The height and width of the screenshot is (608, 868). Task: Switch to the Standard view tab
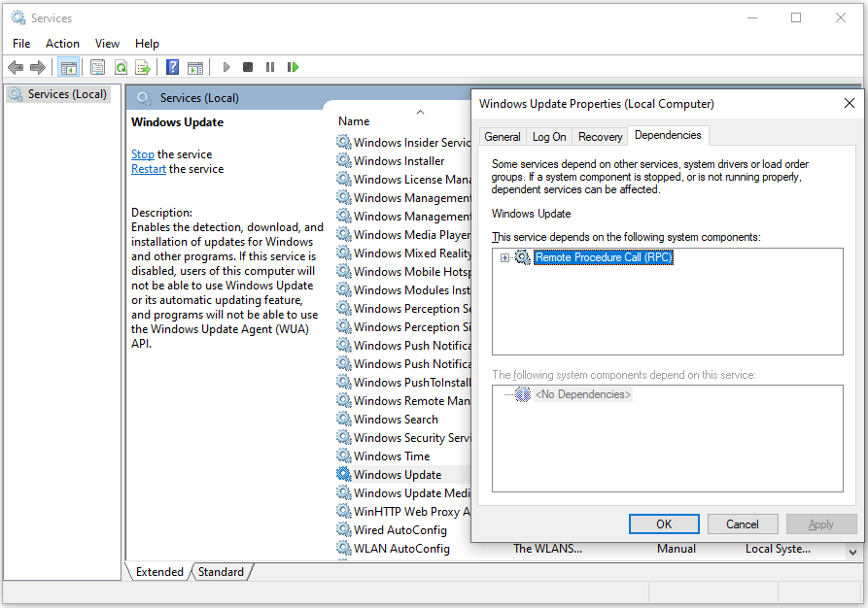221,572
